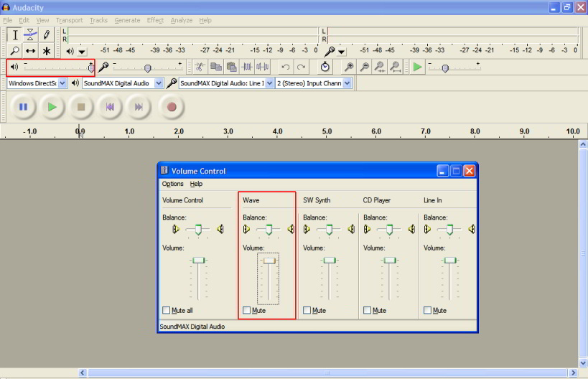Click Audacity output volume slider
Viewport: 588px width, 379px height.
coord(58,67)
